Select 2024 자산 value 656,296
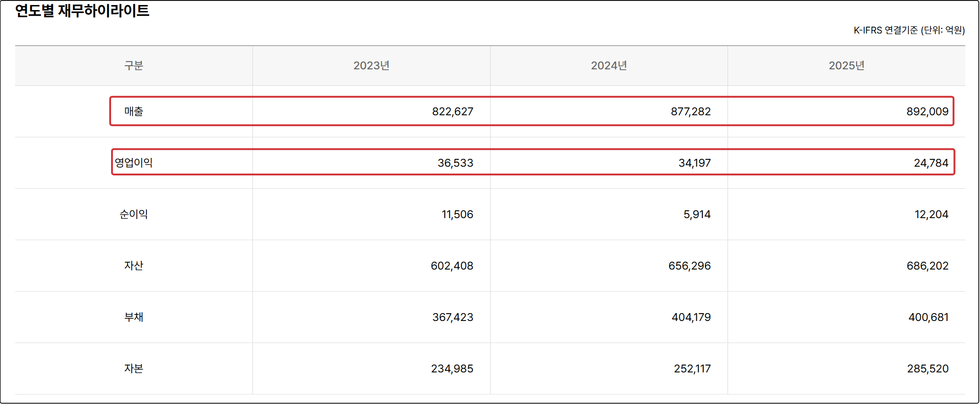 [x=689, y=266]
